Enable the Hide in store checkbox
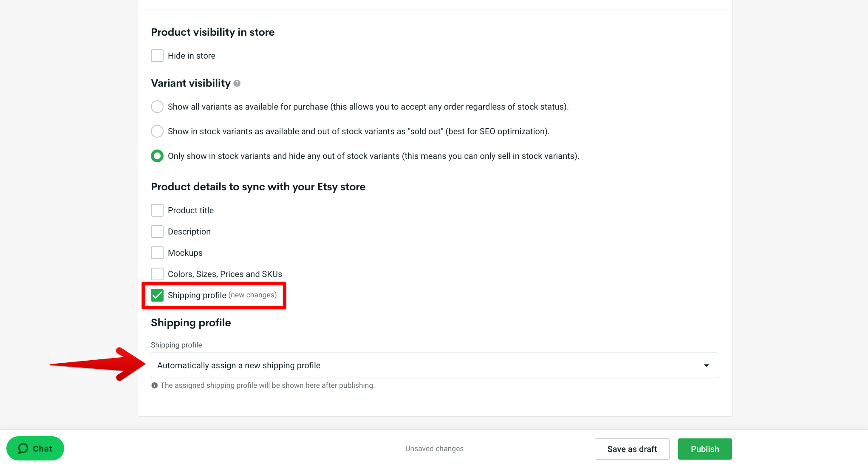 point(157,55)
